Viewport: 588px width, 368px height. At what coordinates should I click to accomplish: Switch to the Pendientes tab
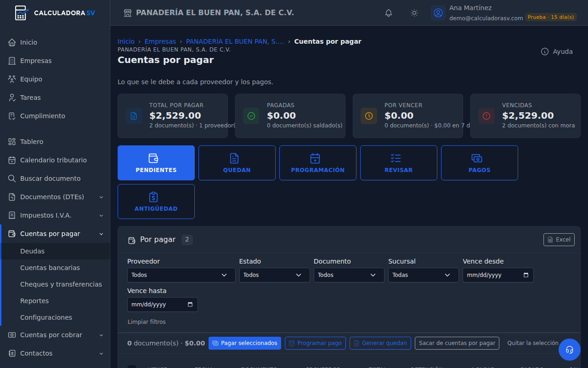[x=156, y=163]
